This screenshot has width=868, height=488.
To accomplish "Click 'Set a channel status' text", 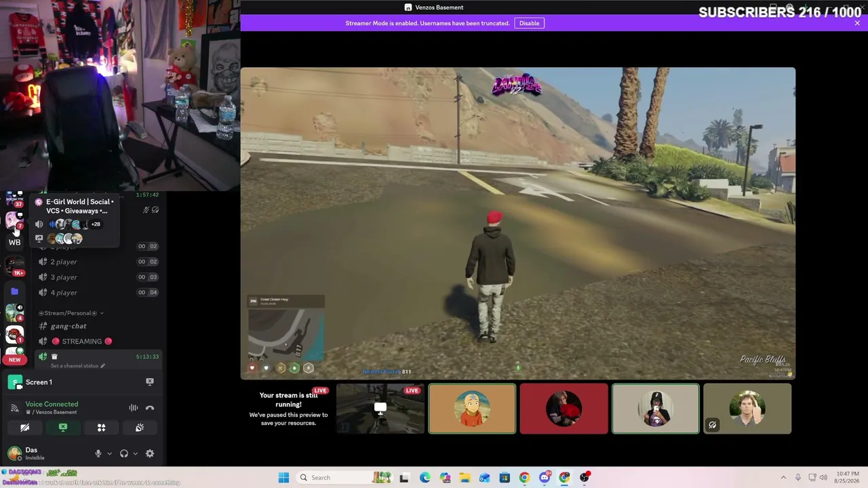I will point(74,366).
